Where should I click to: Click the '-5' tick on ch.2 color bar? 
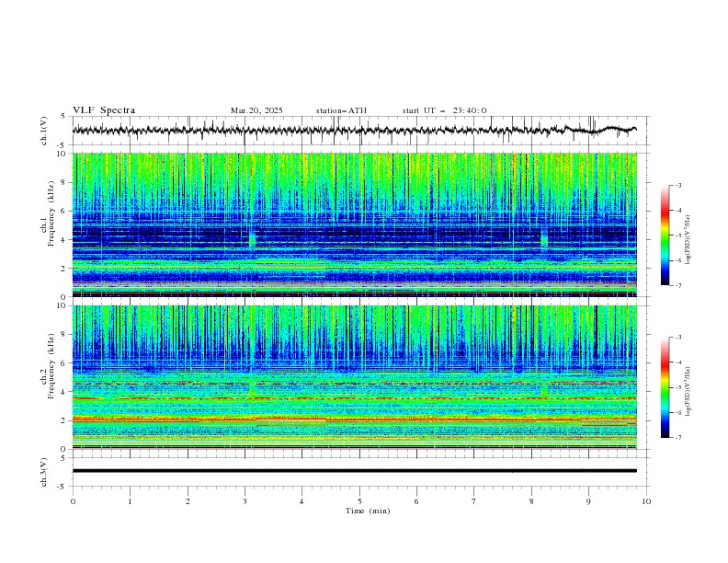point(678,387)
